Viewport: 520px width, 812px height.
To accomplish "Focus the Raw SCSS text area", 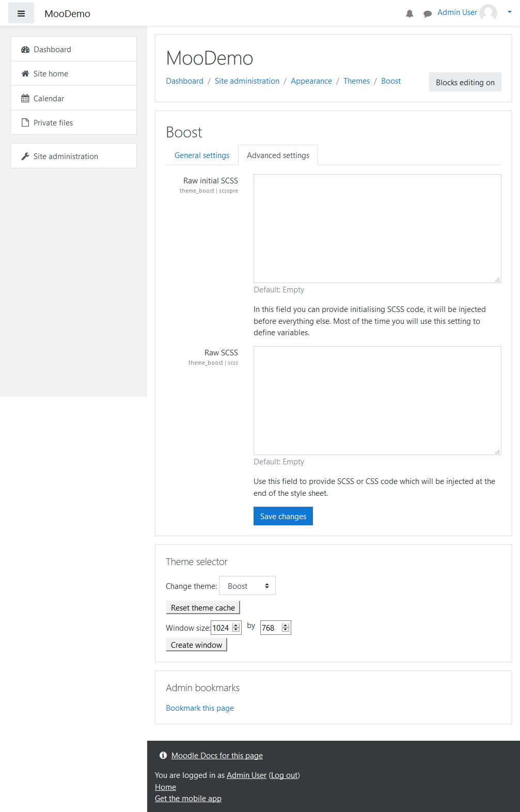I will point(377,400).
